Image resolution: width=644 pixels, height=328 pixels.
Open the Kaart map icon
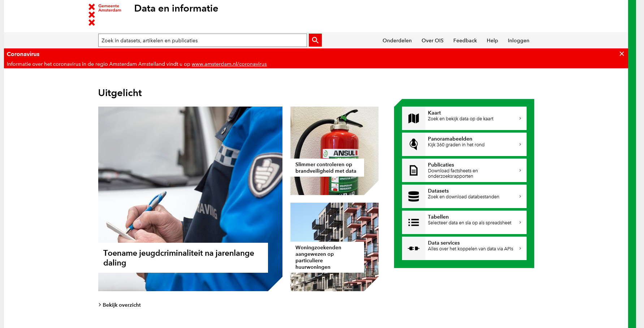(414, 118)
